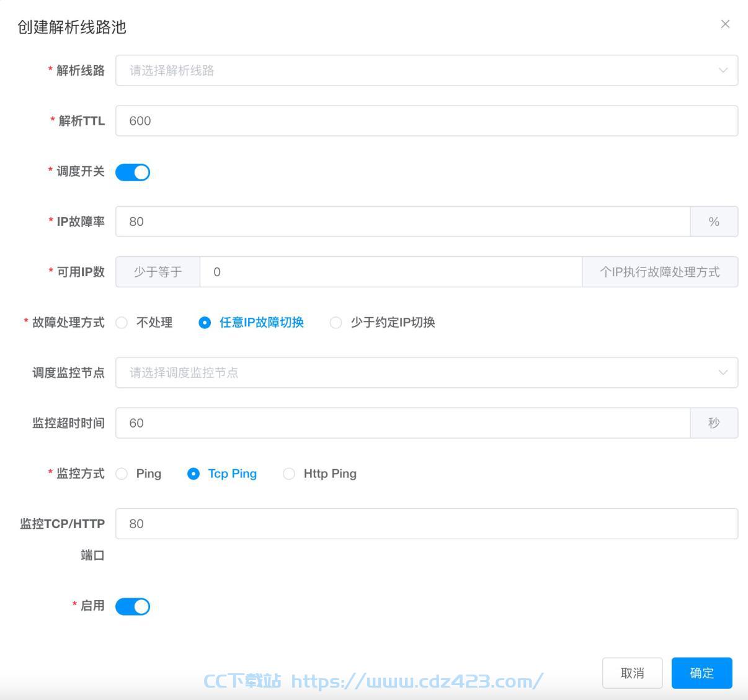748x700 pixels.
Task: Toggle the 启用 switch
Action: (x=133, y=606)
